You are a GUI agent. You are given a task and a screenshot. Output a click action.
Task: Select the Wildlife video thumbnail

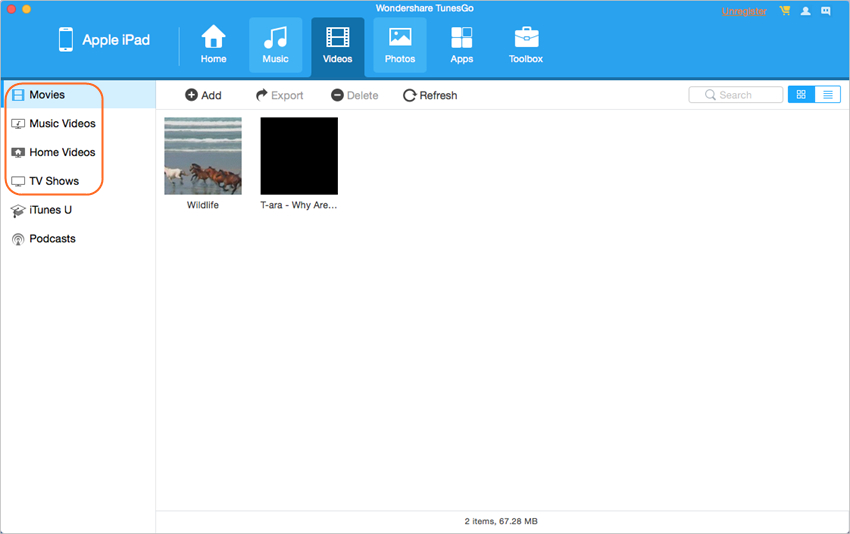(x=203, y=156)
